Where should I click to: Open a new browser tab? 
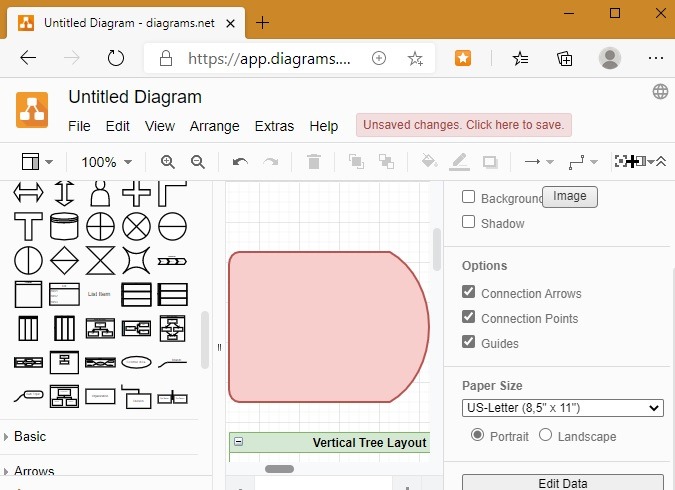pyautogui.click(x=262, y=22)
